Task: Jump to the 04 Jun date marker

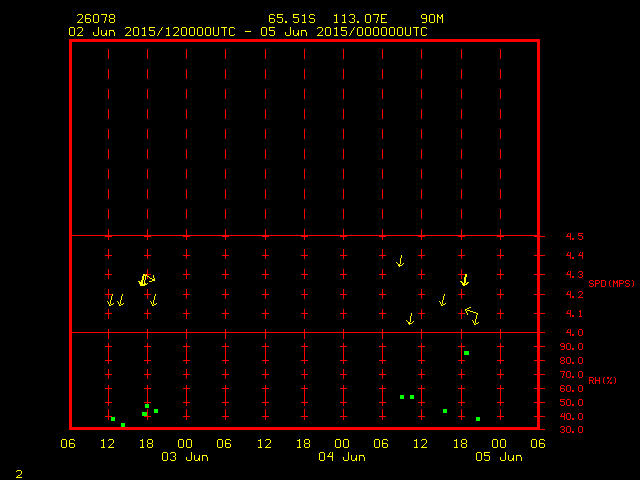Action: (x=341, y=457)
